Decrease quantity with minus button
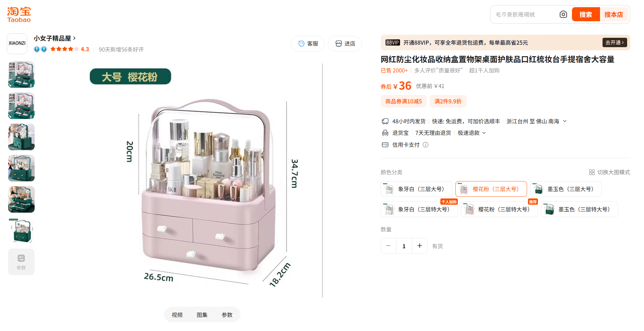This screenshot has width=644, height=331. pos(389,246)
